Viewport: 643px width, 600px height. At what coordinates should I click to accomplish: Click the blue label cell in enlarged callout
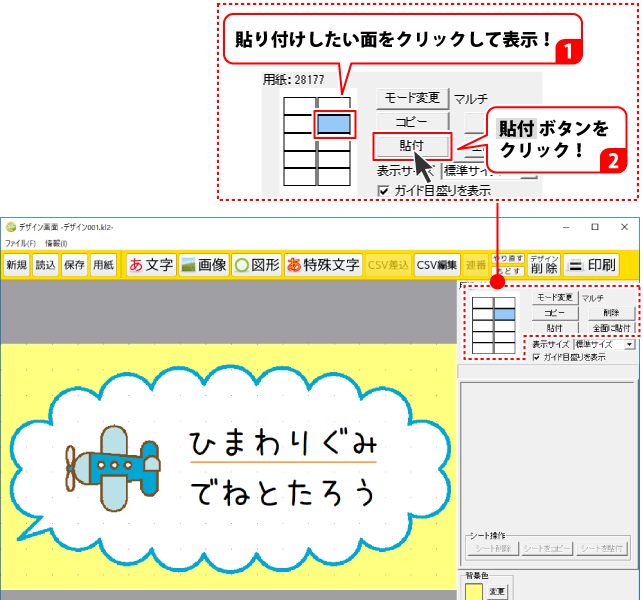[x=334, y=124]
